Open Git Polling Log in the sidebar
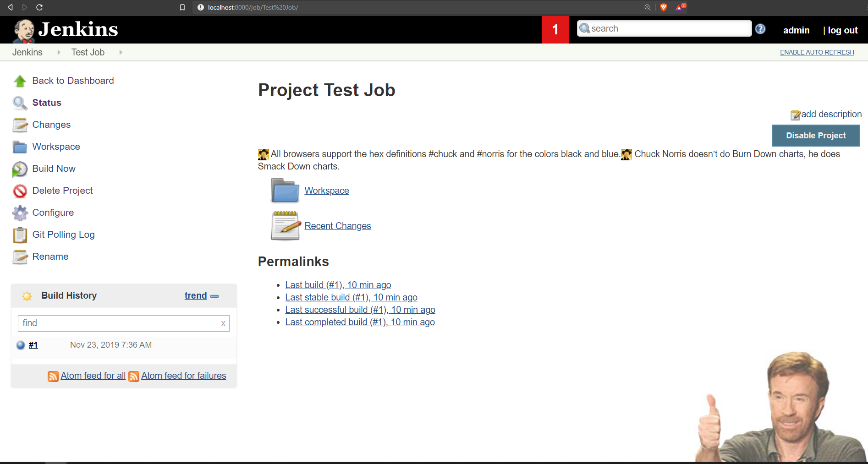 [x=64, y=235]
